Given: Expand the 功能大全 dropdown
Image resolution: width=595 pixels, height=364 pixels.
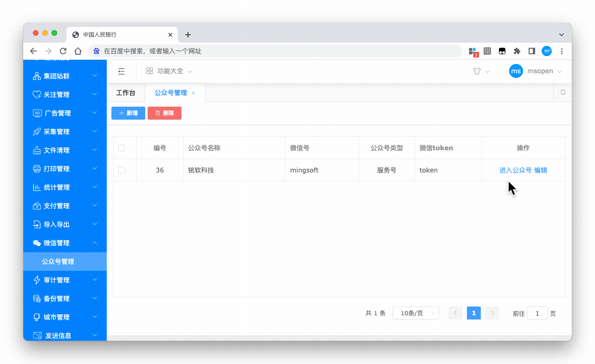Looking at the screenshot, I should click(169, 71).
